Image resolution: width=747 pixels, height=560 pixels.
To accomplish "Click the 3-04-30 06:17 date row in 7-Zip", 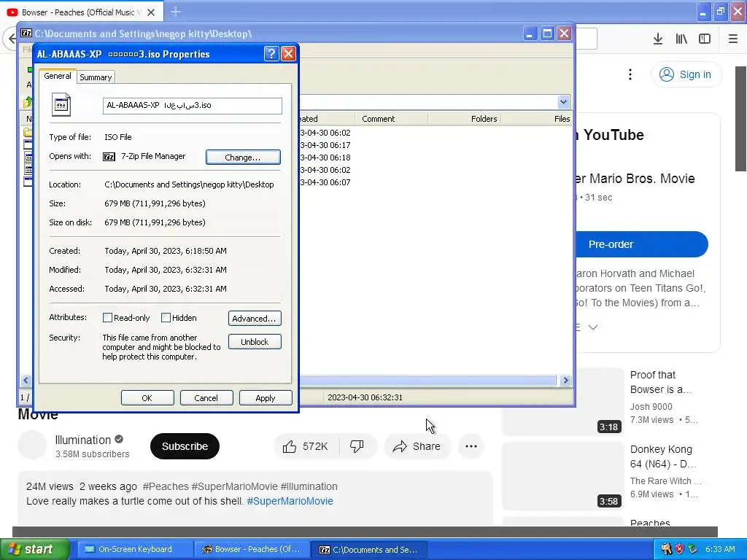I will [x=326, y=145].
